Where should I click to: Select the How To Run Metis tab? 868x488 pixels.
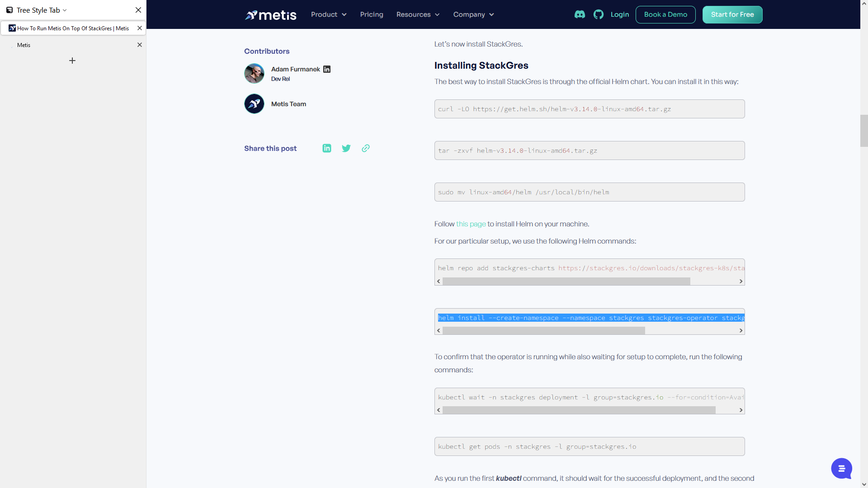pos(73,28)
